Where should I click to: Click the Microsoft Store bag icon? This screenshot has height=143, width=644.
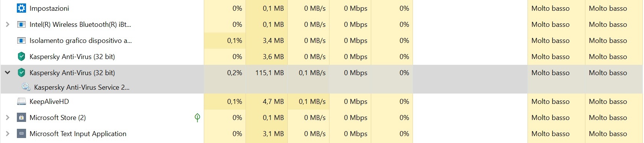21,118
